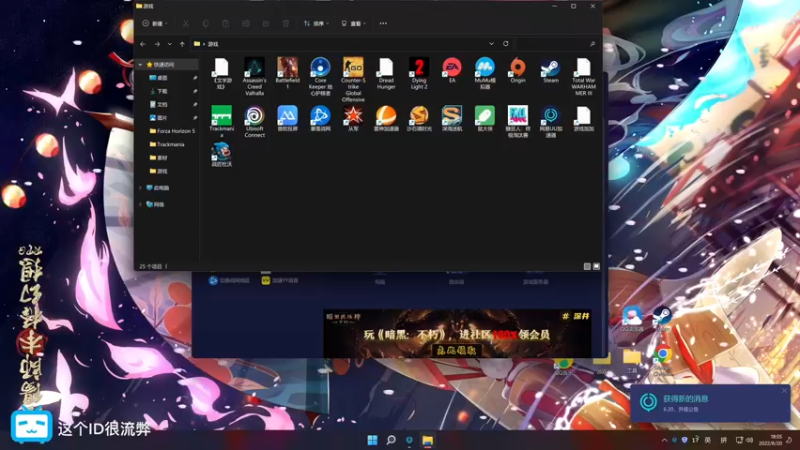Go up one folder level arrow
This screenshot has height=450, width=800.
[x=182, y=44]
